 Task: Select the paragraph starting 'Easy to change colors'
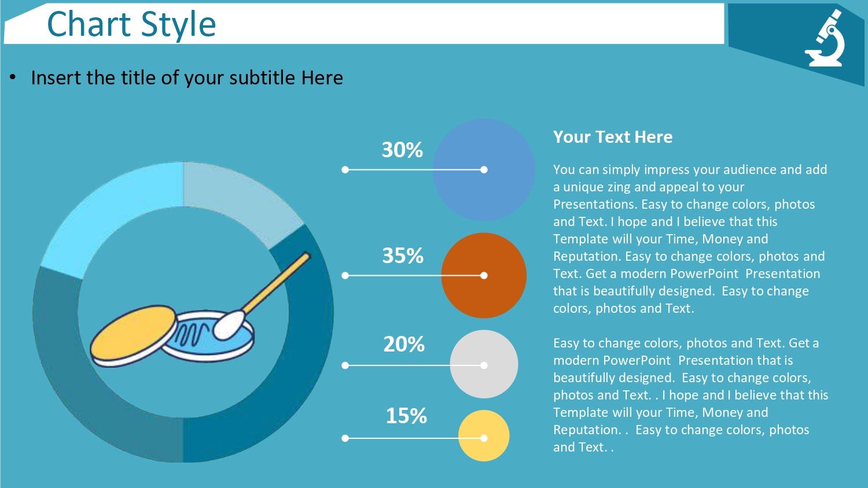click(691, 395)
